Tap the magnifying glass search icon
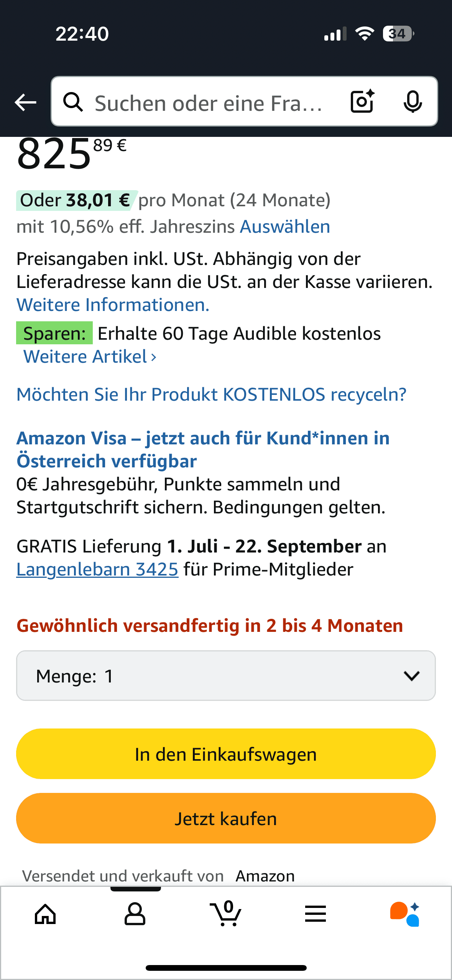 tap(73, 102)
